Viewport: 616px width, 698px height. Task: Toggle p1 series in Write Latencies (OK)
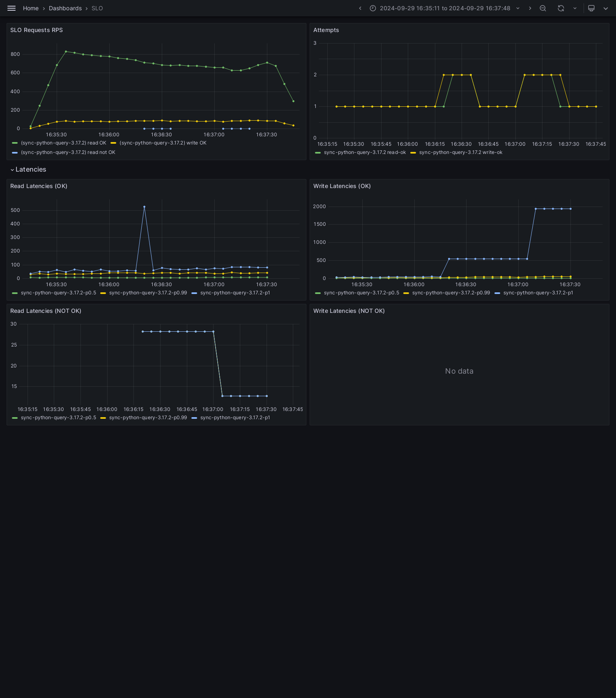coord(538,293)
